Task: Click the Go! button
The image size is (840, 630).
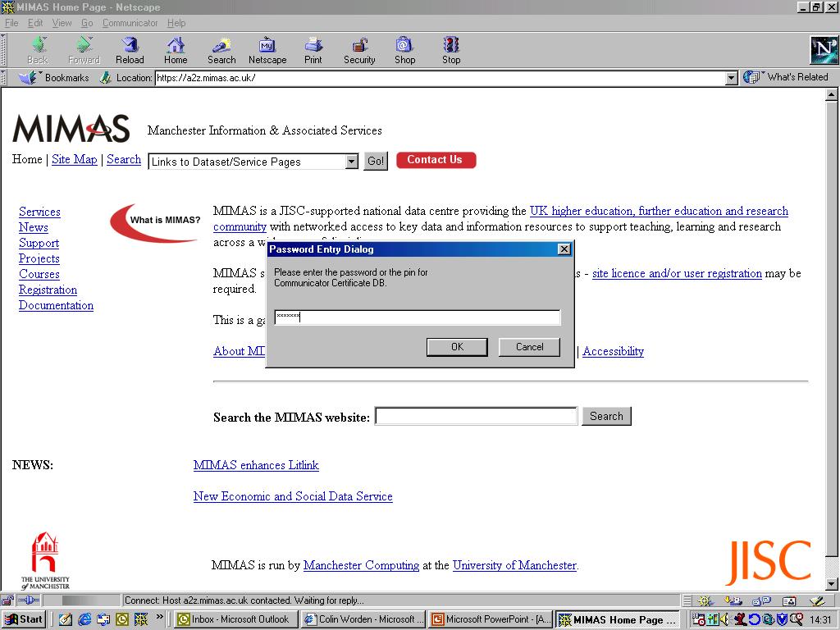Action: point(376,161)
